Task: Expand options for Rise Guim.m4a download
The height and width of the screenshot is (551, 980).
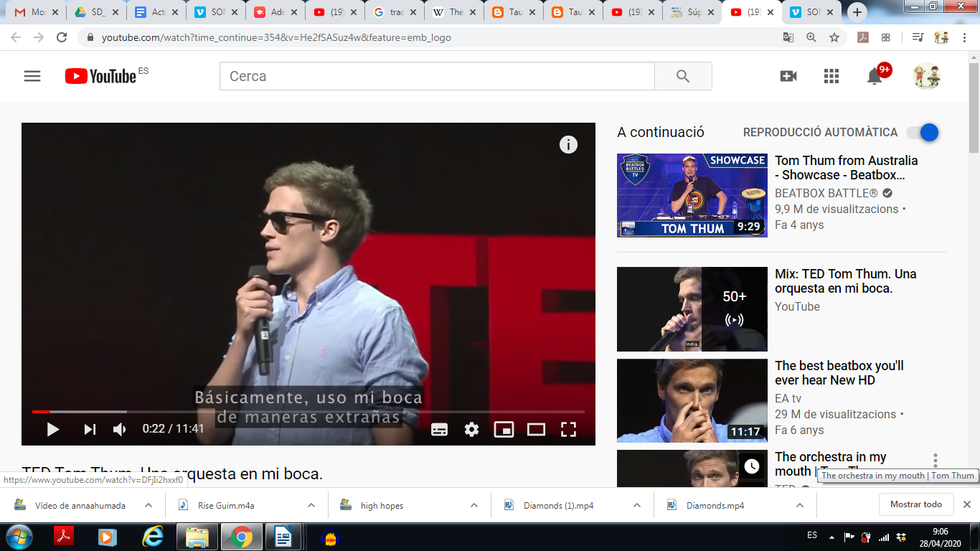Action: click(x=311, y=505)
